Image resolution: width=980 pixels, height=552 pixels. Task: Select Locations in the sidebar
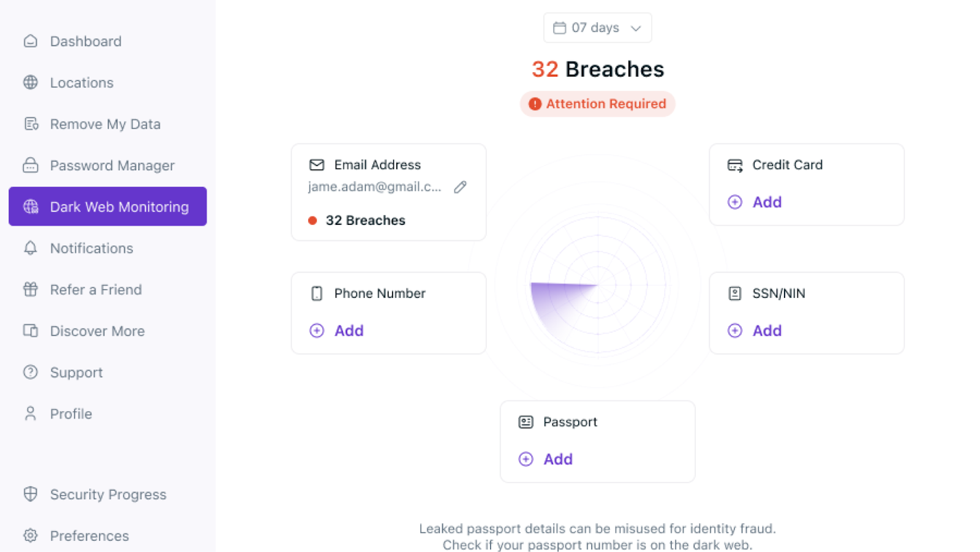[81, 83]
